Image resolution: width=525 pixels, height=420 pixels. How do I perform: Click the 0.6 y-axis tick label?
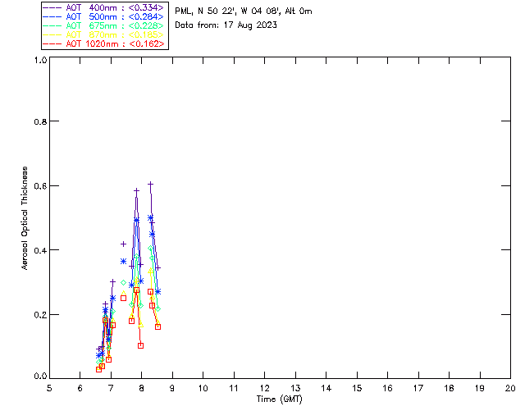(x=40, y=186)
